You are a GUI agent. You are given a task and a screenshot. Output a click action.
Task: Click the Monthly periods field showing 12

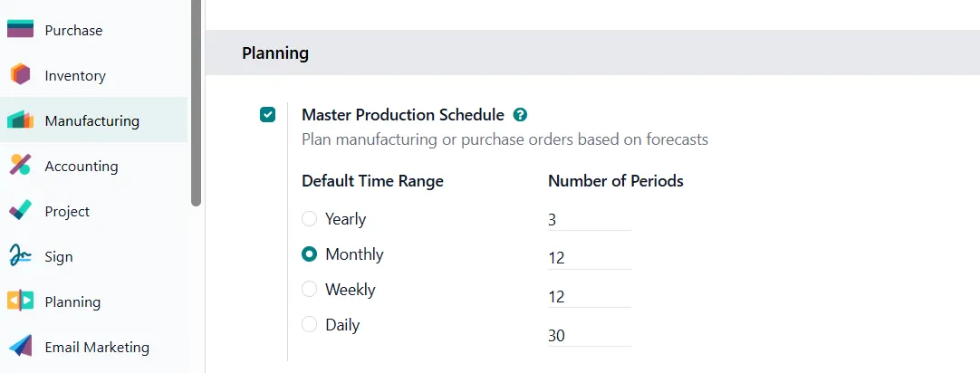[590, 258]
